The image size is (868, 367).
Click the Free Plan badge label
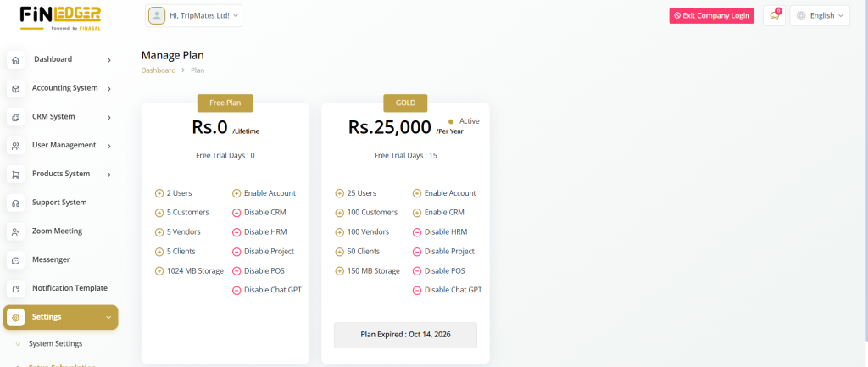[225, 103]
